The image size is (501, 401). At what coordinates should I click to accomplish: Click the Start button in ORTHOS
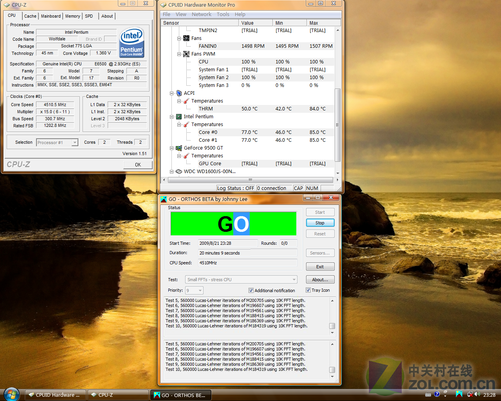(320, 212)
